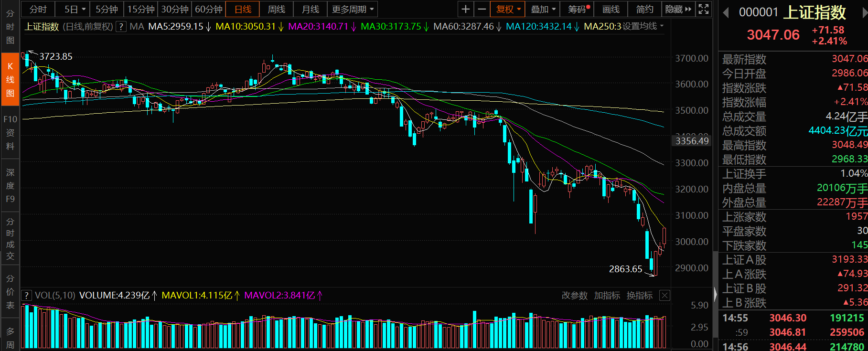The width and height of the screenshot is (868, 351).
Task: Select the K线图 sidebar view
Action: [10, 79]
